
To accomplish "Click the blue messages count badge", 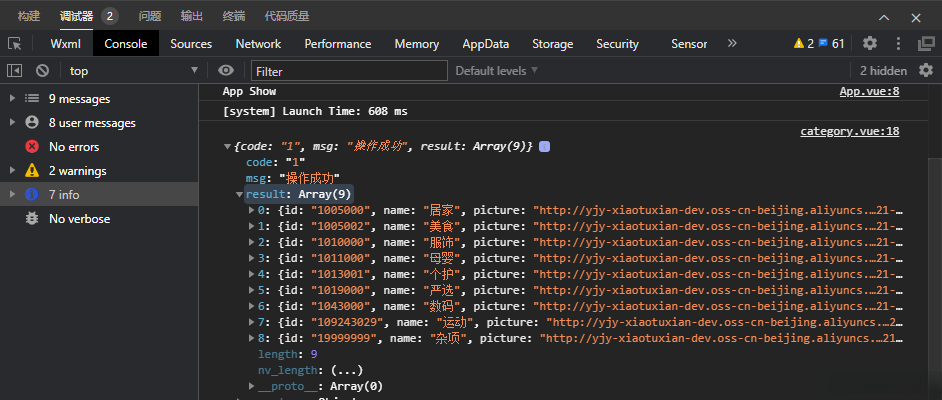I will coord(832,44).
